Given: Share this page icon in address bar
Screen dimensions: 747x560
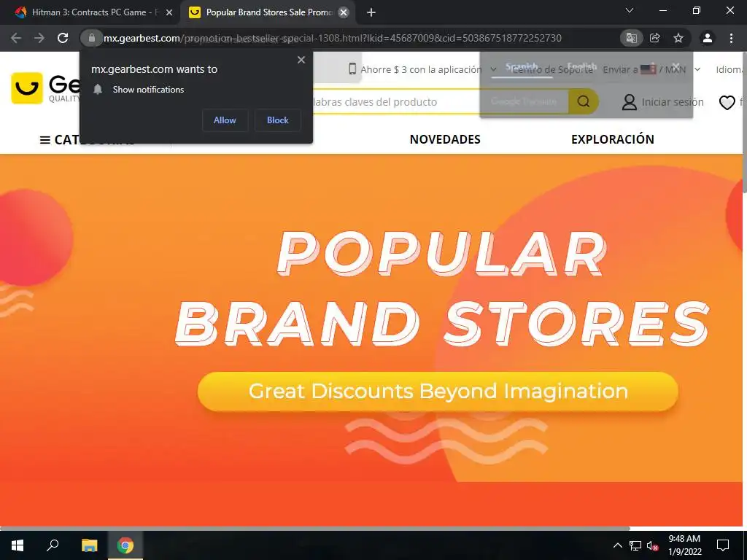Looking at the screenshot, I should tap(655, 38).
